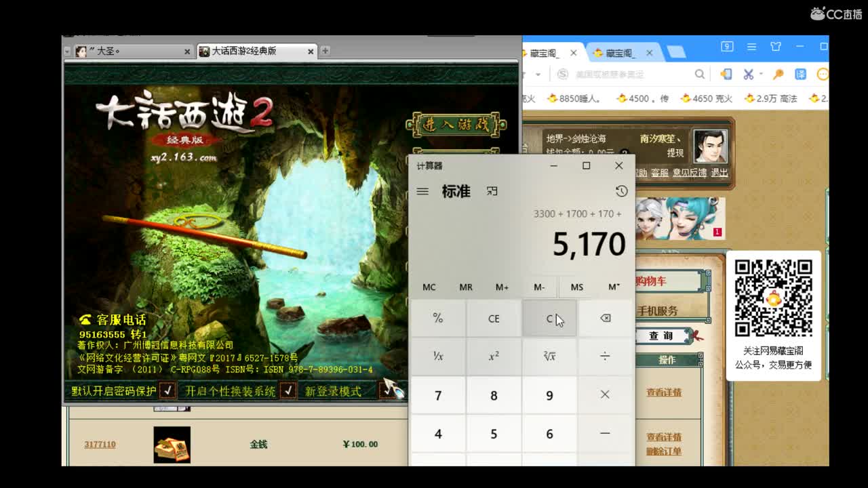Click calculator MS memory store
Viewport: 868px width, 488px height.
click(576, 287)
